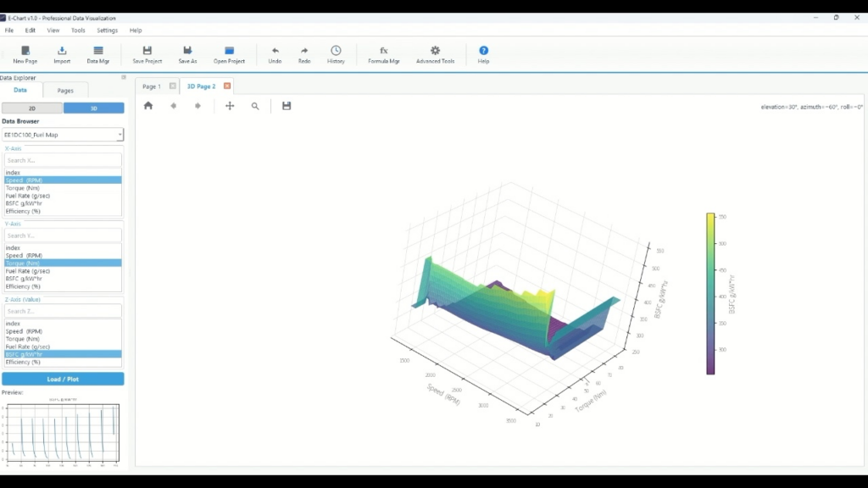The image size is (868, 488).
Task: Switch to 2D mode toggle
Action: (x=32, y=108)
